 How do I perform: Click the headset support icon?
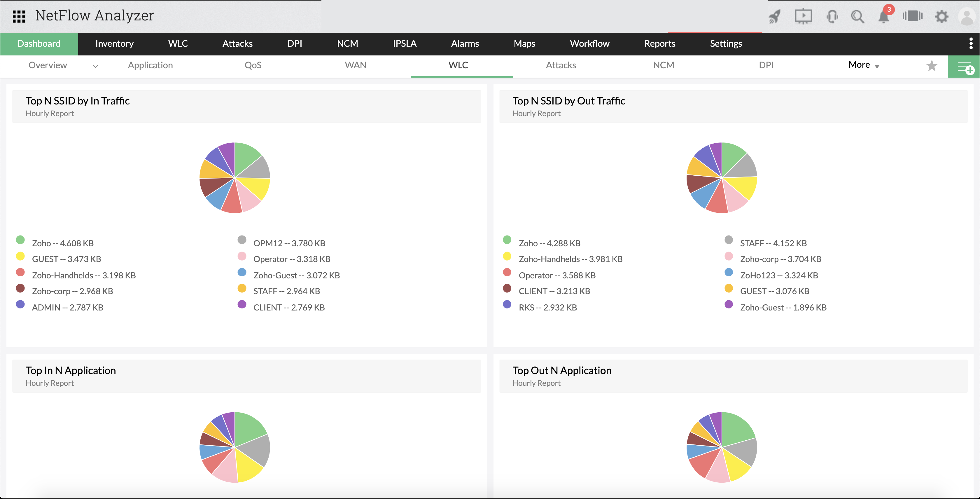832,16
